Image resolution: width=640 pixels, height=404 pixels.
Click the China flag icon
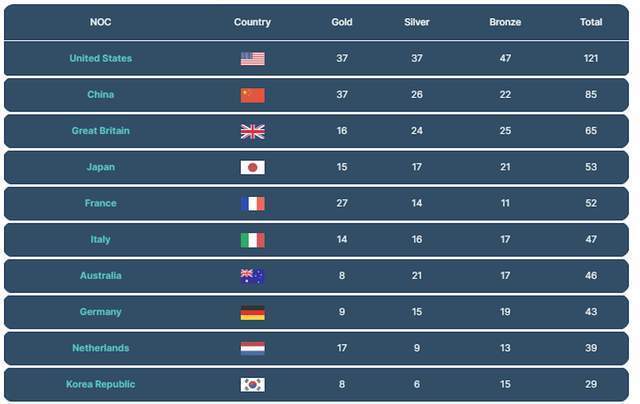pos(253,95)
